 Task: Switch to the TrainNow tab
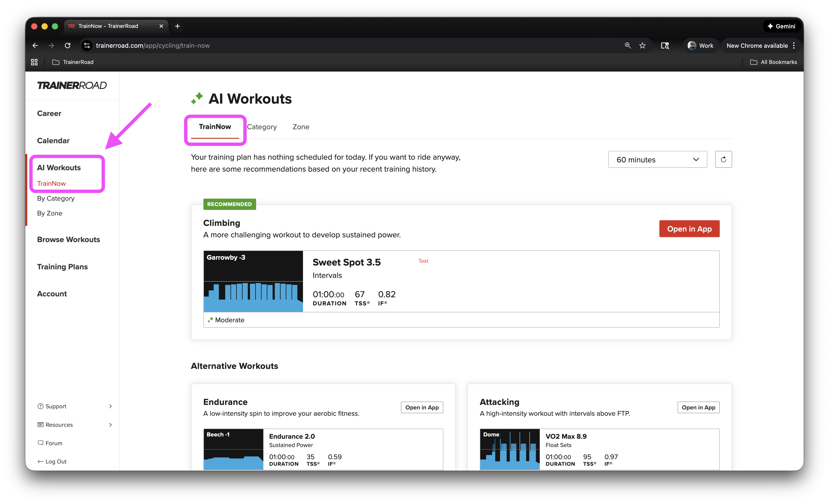tap(215, 127)
